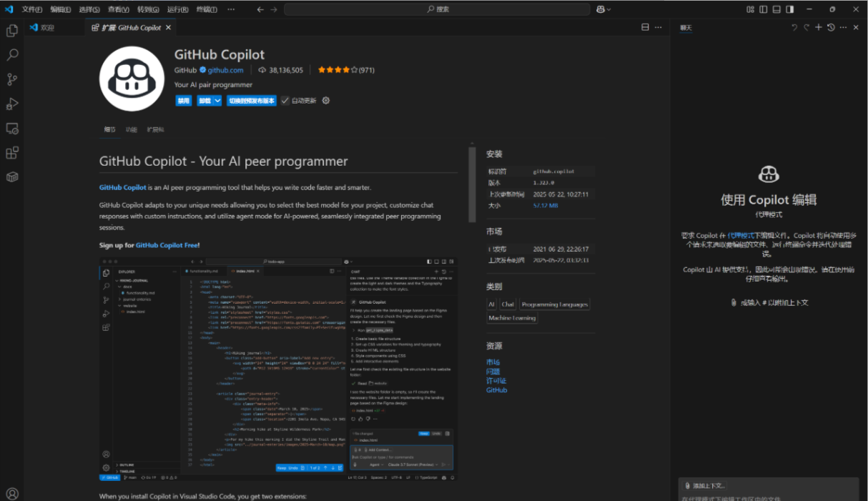Open the 查看(V) menu
868x501 pixels.
[119, 9]
